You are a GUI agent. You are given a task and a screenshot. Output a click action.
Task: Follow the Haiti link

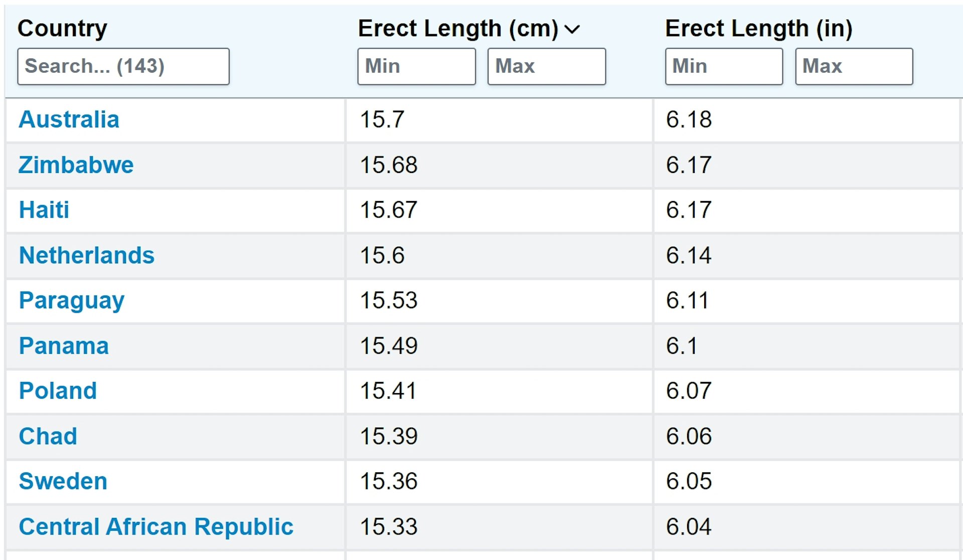pos(44,210)
